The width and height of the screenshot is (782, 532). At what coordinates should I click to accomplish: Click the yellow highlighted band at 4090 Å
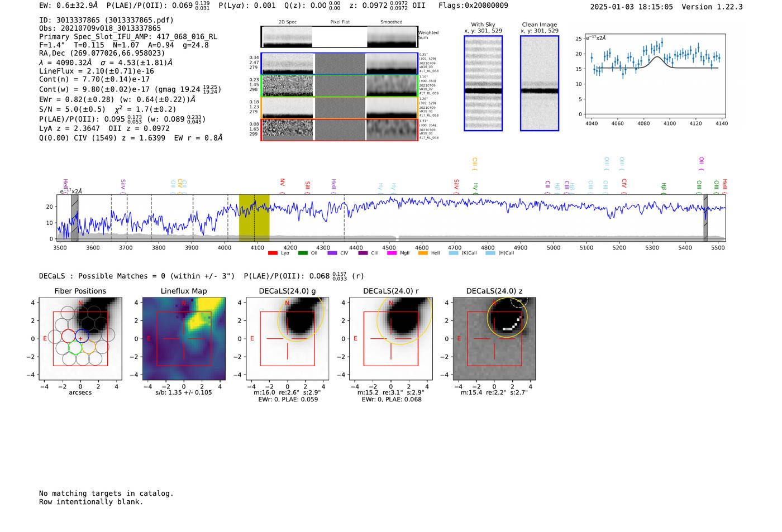(254, 218)
